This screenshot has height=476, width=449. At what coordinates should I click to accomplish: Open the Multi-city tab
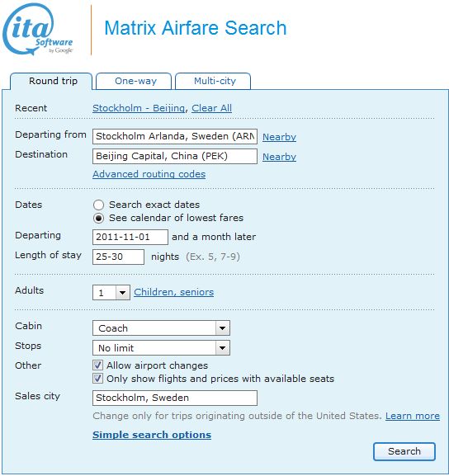click(213, 81)
